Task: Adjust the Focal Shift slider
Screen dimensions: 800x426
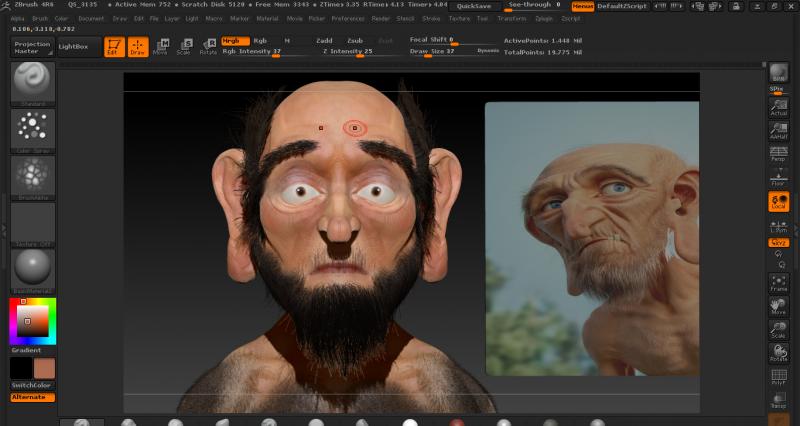Action: click(x=452, y=40)
